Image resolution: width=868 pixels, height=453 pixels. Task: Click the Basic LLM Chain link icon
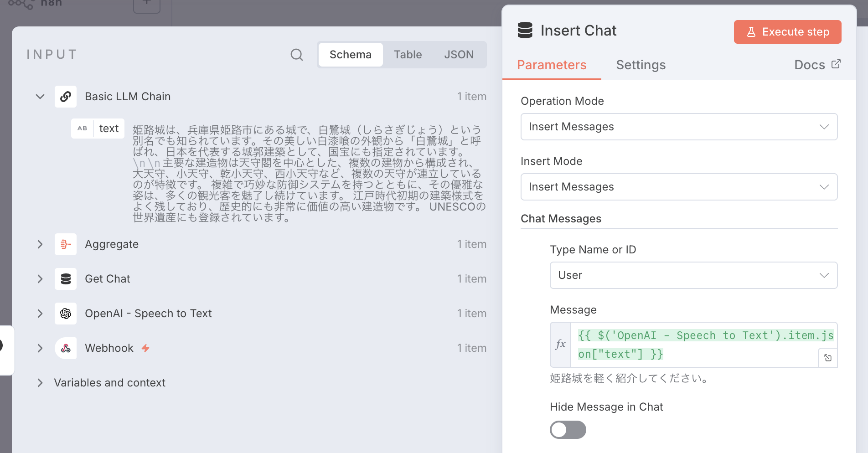66,97
